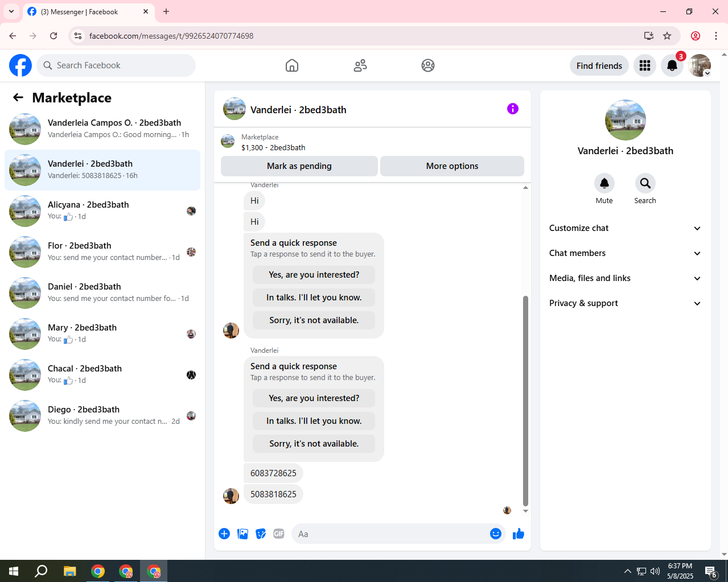The width and height of the screenshot is (728, 582).
Task: Open the Home feed icon
Action: 292,65
